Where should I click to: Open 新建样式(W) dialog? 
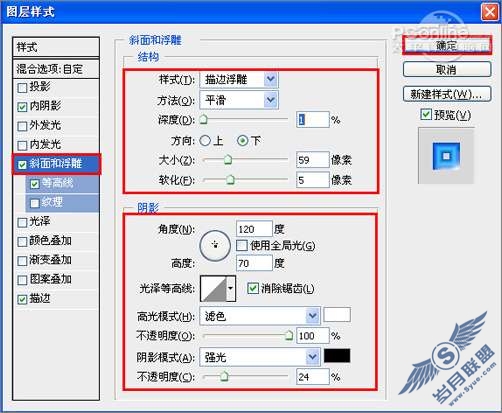(447, 94)
